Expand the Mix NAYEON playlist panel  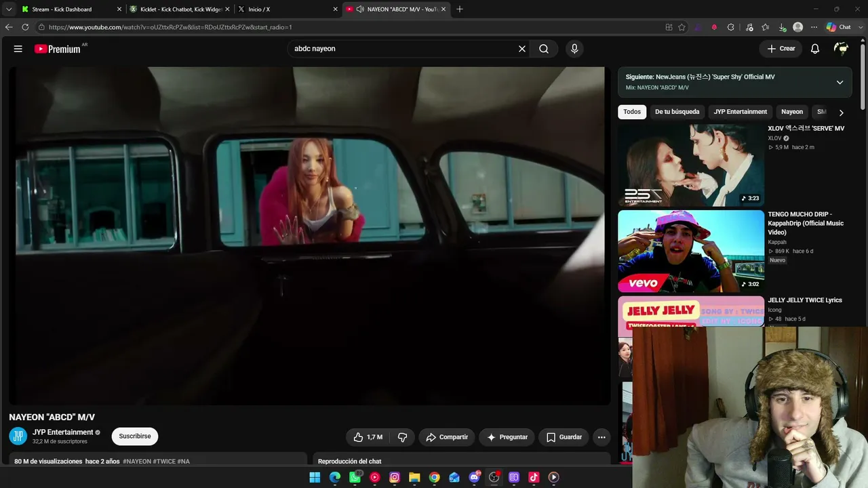[840, 82]
